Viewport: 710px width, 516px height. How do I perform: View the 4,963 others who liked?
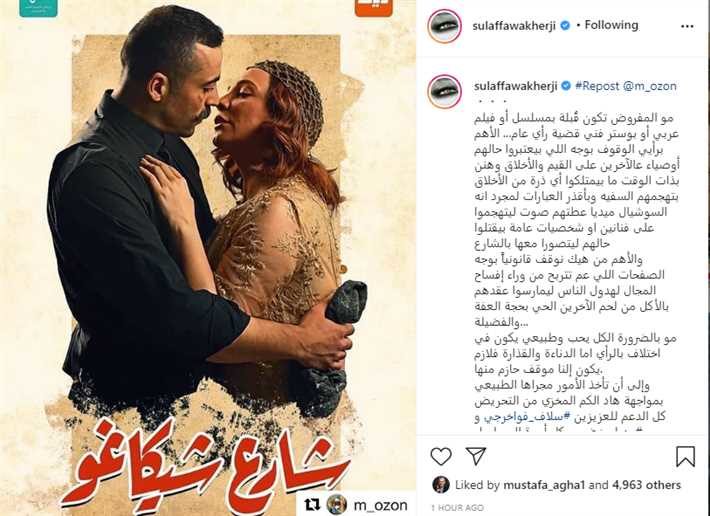[x=647, y=485]
